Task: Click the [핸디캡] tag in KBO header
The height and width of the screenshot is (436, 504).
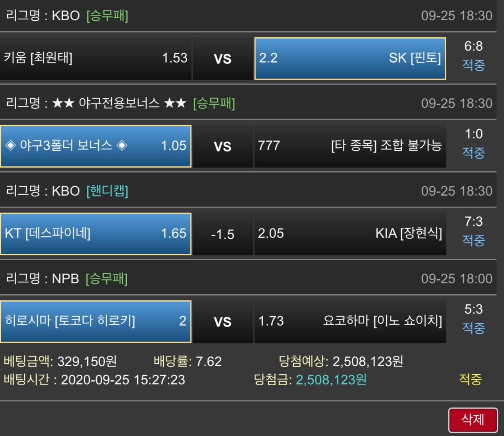Action: tap(107, 191)
